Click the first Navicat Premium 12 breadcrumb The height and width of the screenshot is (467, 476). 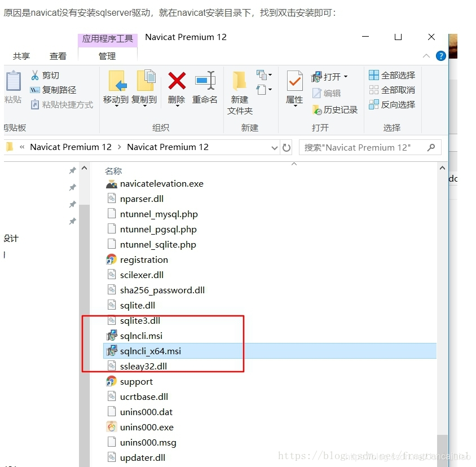tap(70, 147)
